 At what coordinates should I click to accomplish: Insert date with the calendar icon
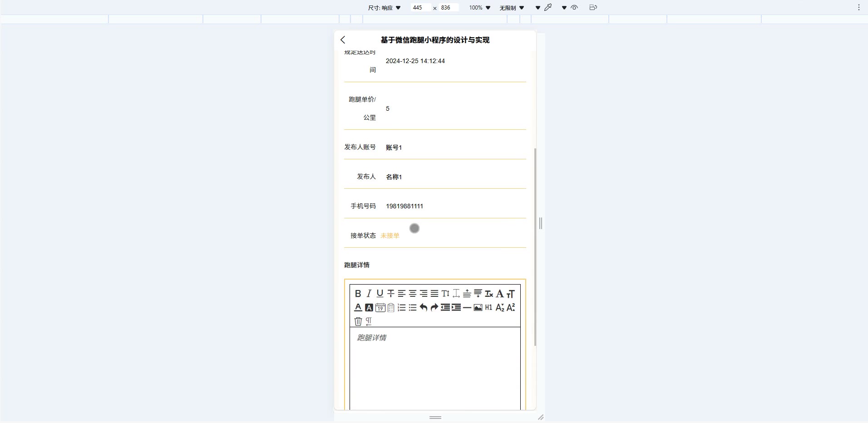[380, 308]
